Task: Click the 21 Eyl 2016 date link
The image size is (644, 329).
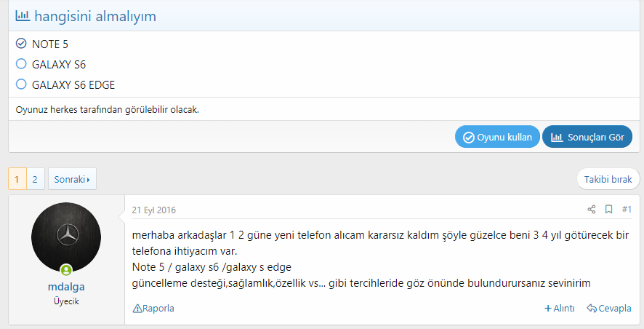Action: (153, 210)
